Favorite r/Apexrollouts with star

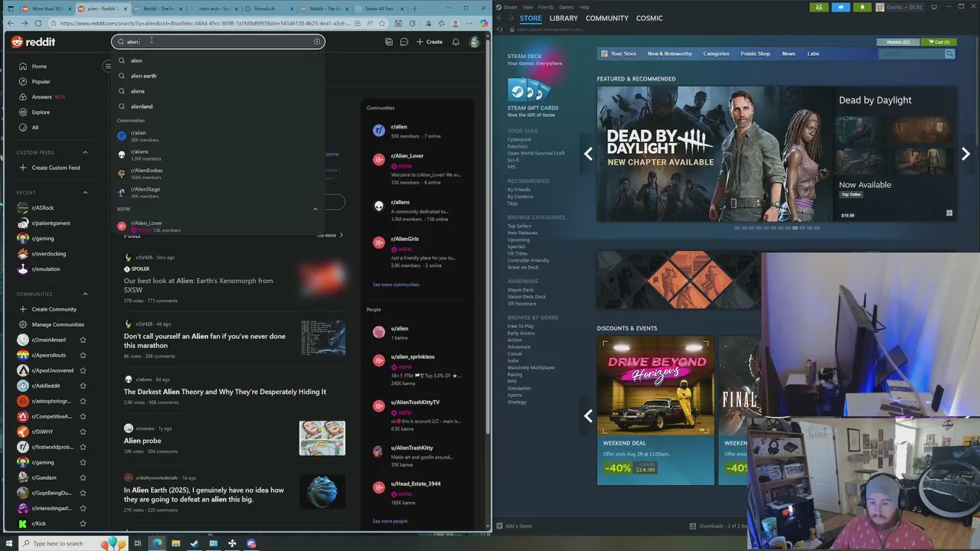click(x=83, y=355)
